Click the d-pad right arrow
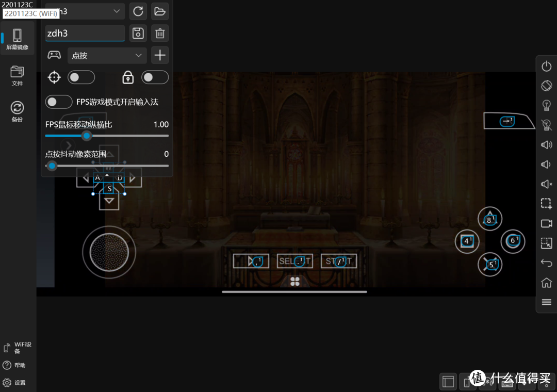 pos(132,178)
